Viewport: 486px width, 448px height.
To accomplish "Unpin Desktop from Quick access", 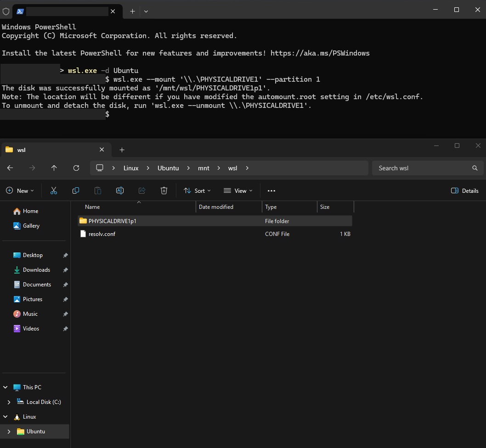I will tap(65, 255).
